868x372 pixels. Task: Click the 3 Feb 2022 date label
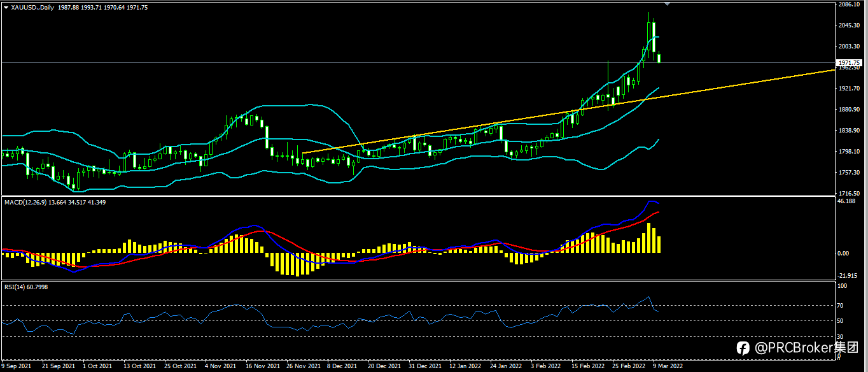pos(547,366)
